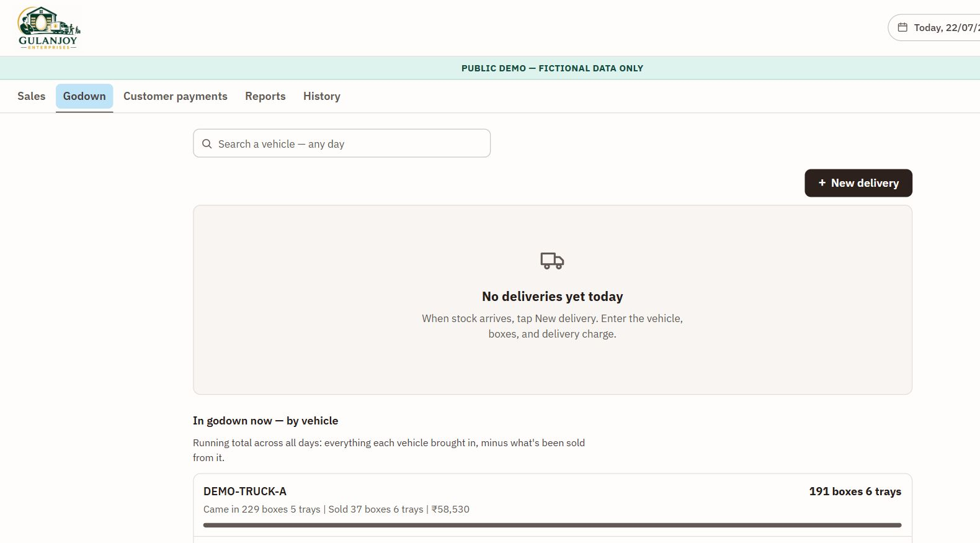Open the History tab
The height and width of the screenshot is (543, 980).
[x=322, y=96]
